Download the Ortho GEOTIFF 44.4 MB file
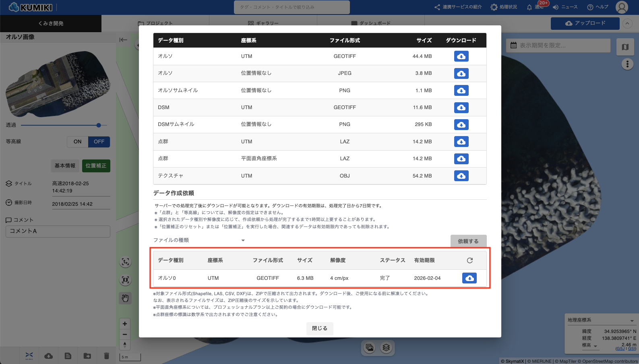This screenshot has height=364, width=639. click(461, 56)
